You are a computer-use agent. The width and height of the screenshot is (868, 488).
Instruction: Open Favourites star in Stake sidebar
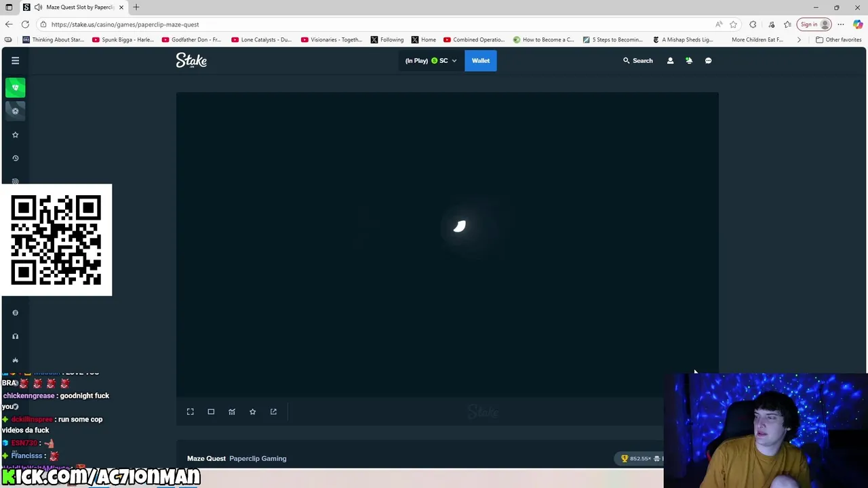pos(15,135)
